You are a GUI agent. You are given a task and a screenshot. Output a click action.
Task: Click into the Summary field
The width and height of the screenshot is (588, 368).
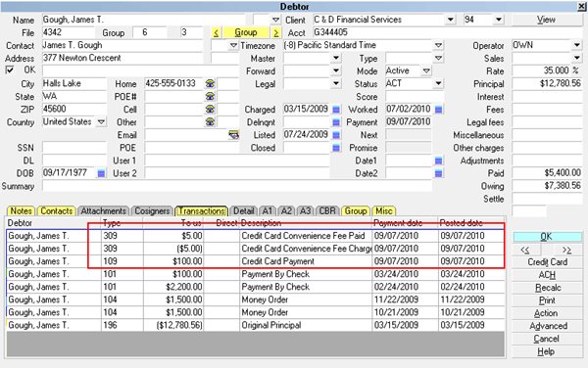[237, 186]
